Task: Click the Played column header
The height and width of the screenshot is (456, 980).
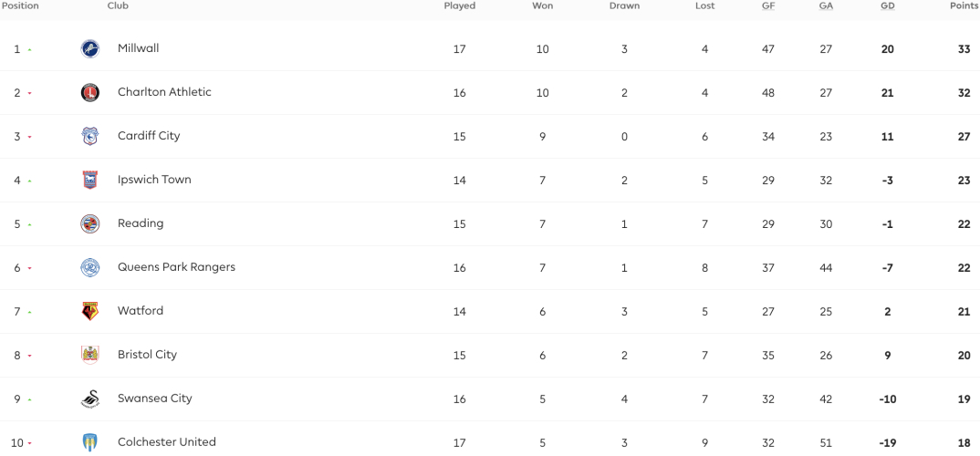Action: tap(459, 5)
